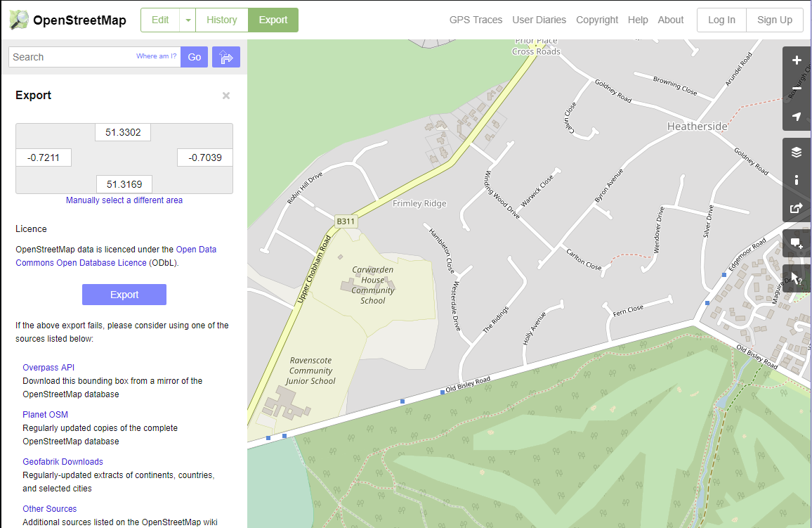Click The Ridings street label
This screenshot has width=812, height=528.
pos(496,320)
